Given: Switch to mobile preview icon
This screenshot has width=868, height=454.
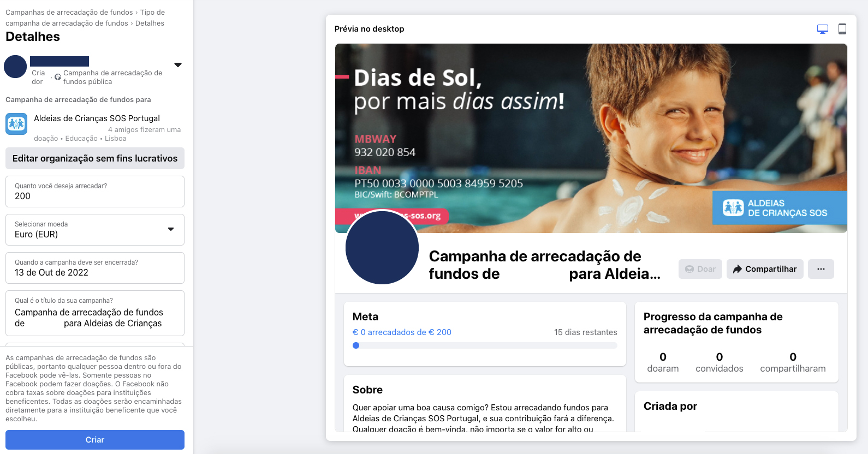Looking at the screenshot, I should (842, 29).
